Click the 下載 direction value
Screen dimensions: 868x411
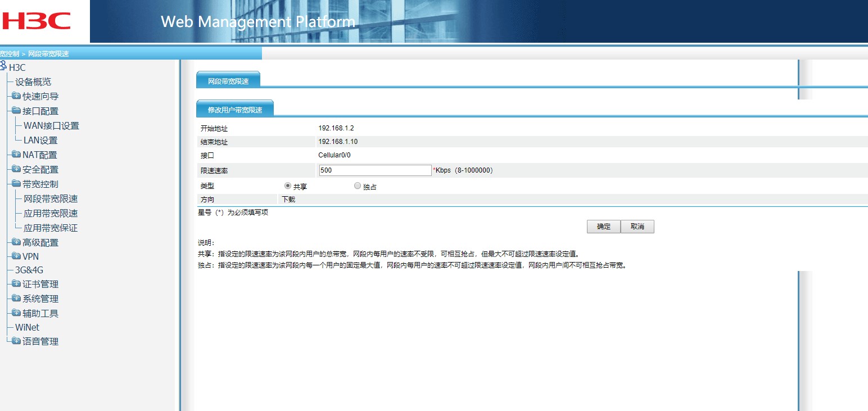point(288,200)
